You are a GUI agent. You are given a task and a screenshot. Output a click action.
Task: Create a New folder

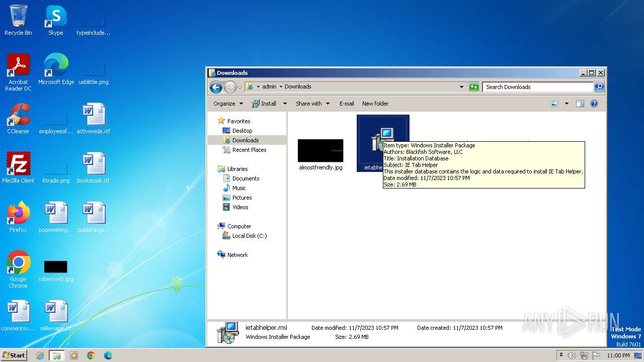click(x=375, y=104)
